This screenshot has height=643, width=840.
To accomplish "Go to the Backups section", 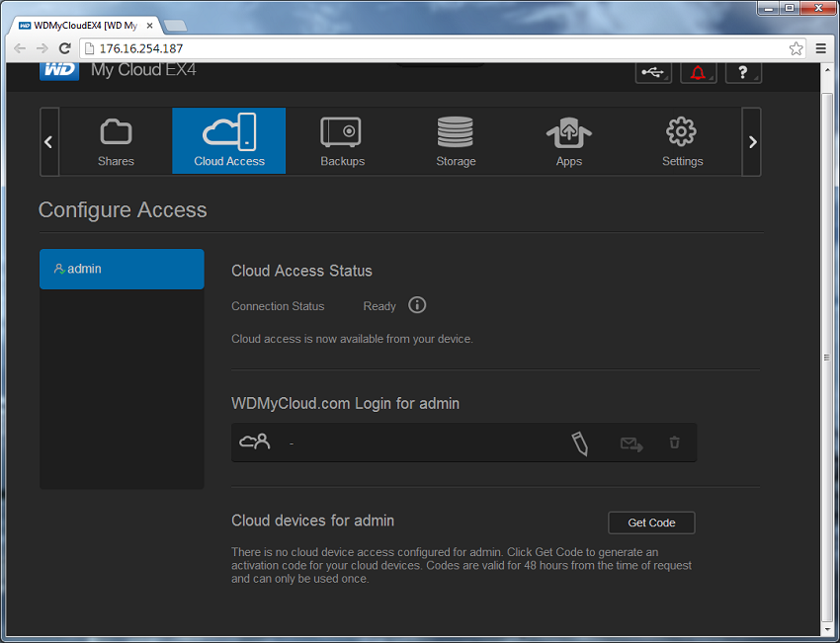I will (x=342, y=141).
